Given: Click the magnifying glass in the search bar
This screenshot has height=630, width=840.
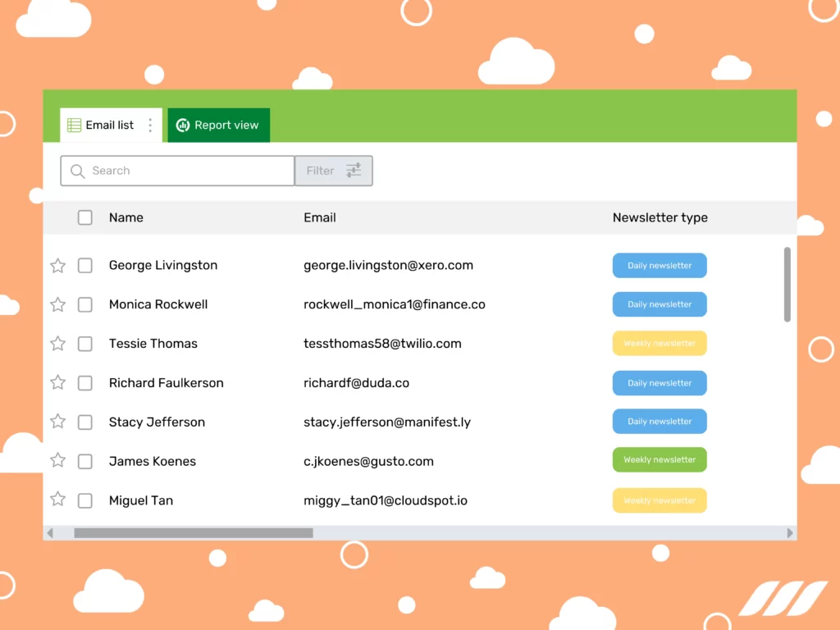Looking at the screenshot, I should pos(77,171).
